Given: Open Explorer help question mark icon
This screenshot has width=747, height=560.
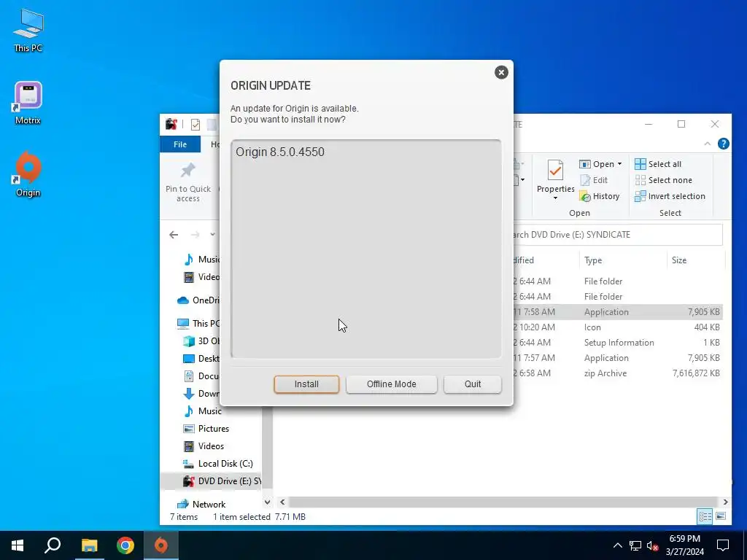Looking at the screenshot, I should point(723,144).
